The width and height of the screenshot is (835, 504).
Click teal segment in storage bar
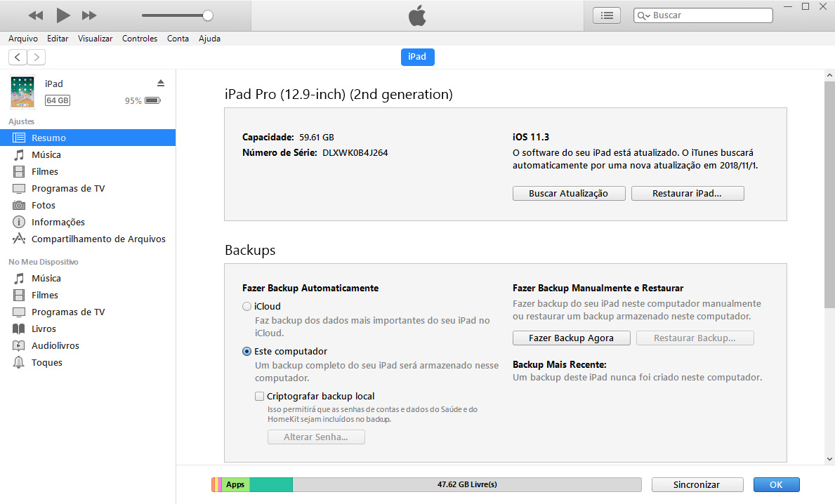click(x=271, y=484)
